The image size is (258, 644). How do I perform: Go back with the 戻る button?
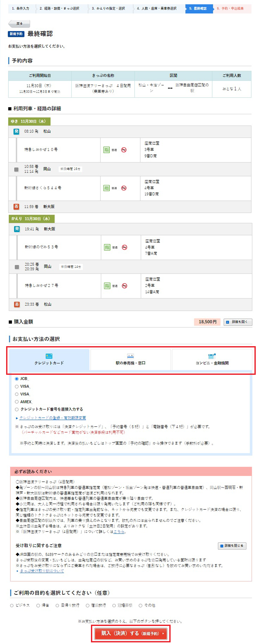click(19, 24)
